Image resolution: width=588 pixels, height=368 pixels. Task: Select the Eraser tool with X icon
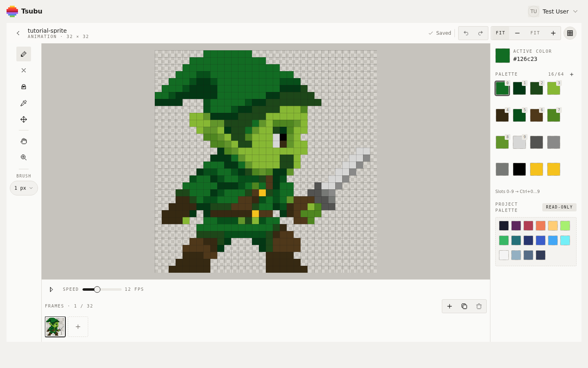pos(24,70)
